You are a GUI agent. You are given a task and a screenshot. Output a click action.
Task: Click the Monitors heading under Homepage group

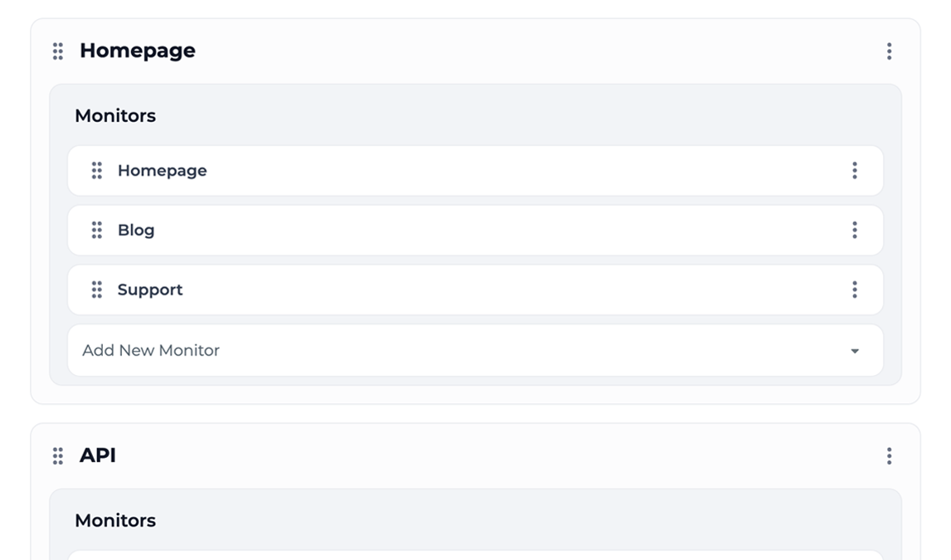[x=115, y=116]
